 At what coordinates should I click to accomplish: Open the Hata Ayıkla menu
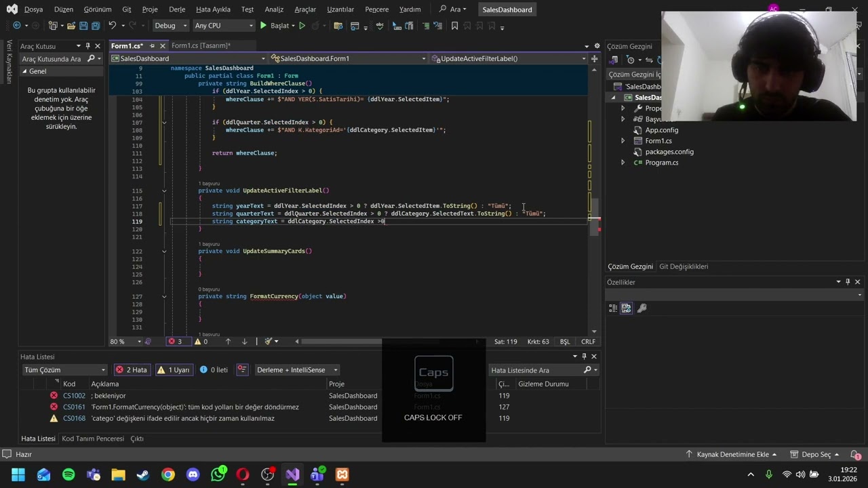pyautogui.click(x=213, y=9)
